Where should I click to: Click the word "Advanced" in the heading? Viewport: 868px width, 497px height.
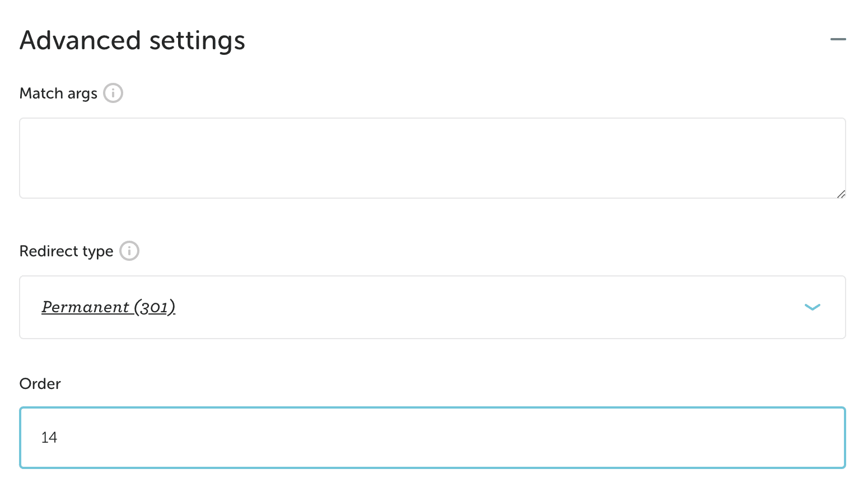[x=80, y=41]
